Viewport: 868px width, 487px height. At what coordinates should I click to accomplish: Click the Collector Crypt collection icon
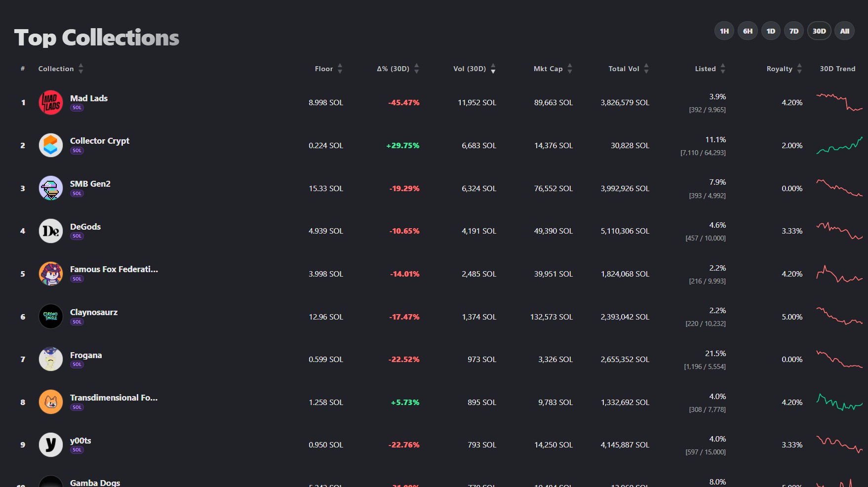coord(51,145)
